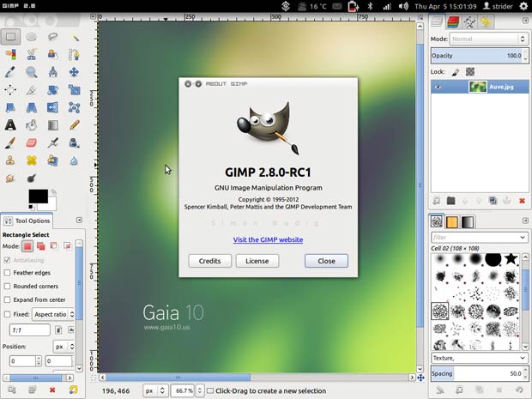Select the Airbrush tool
The width and height of the screenshot is (532, 399).
point(52,142)
